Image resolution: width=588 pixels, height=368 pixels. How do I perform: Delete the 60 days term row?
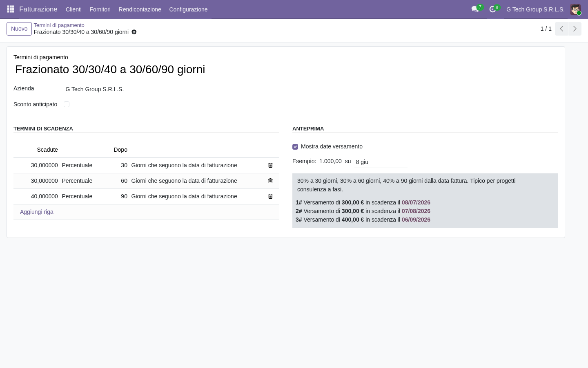pos(270,181)
